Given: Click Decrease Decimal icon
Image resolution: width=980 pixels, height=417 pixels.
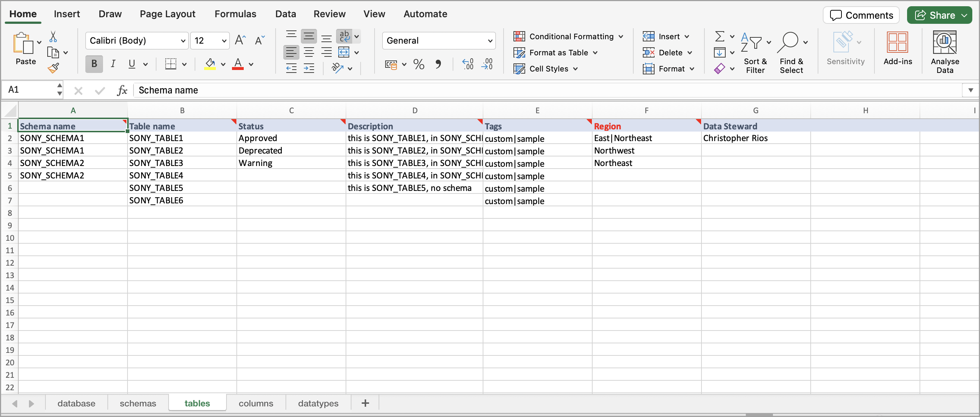Looking at the screenshot, I should point(487,64).
